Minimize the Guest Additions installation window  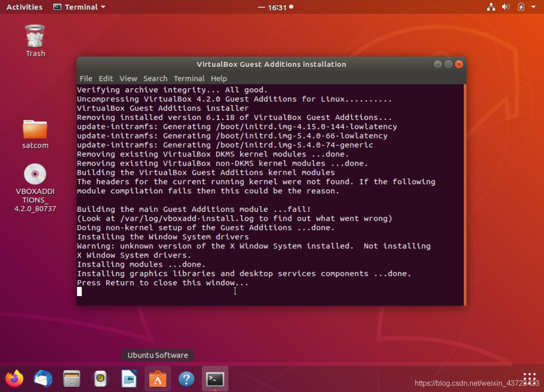click(x=437, y=64)
